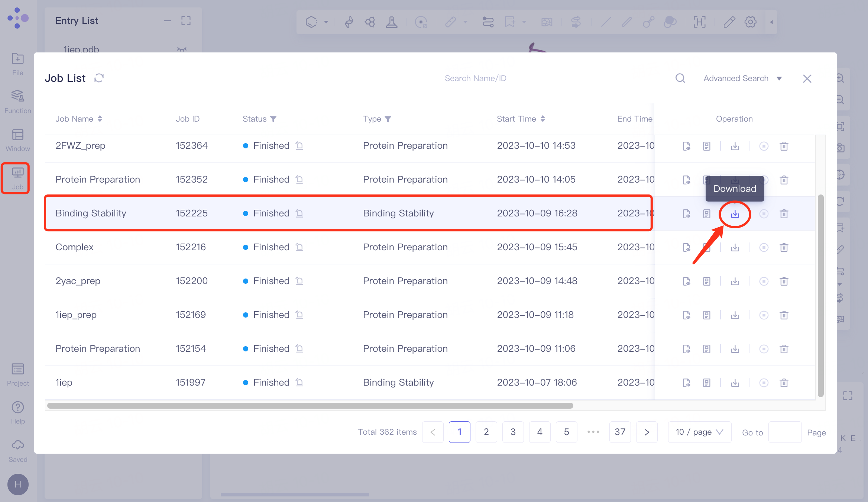Click the search magnifier icon

tap(680, 78)
